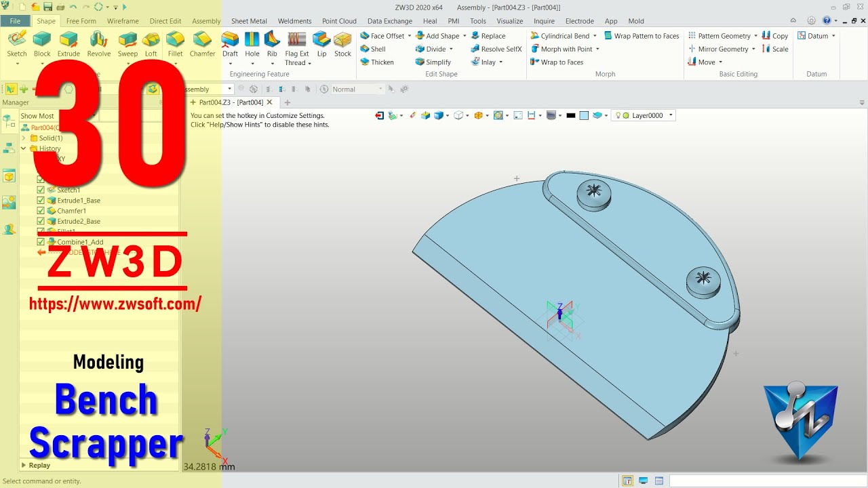Switch to the Visualize ribbon tab

(509, 21)
